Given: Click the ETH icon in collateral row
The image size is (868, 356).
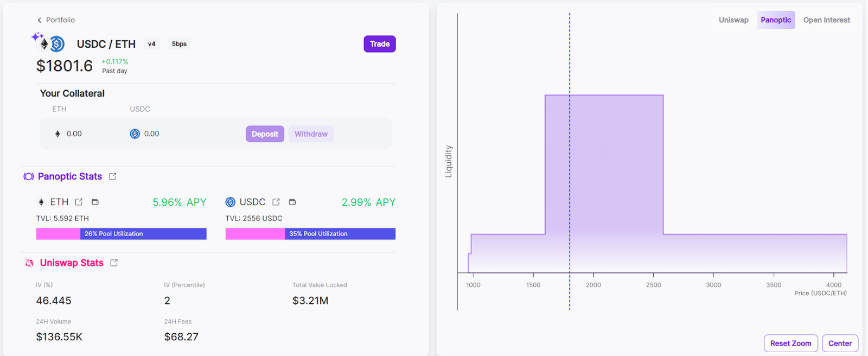Looking at the screenshot, I should pyautogui.click(x=58, y=134).
